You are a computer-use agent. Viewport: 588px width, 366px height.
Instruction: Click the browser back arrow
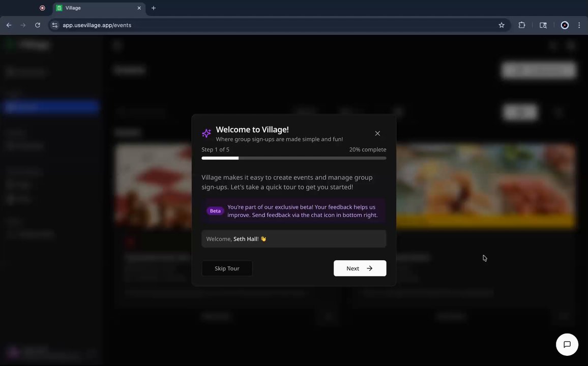(x=9, y=25)
